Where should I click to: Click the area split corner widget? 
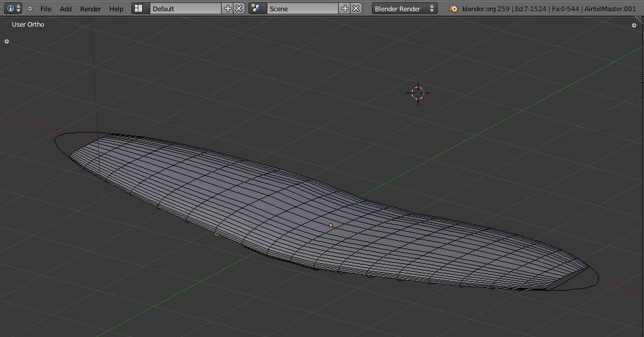click(x=640, y=19)
